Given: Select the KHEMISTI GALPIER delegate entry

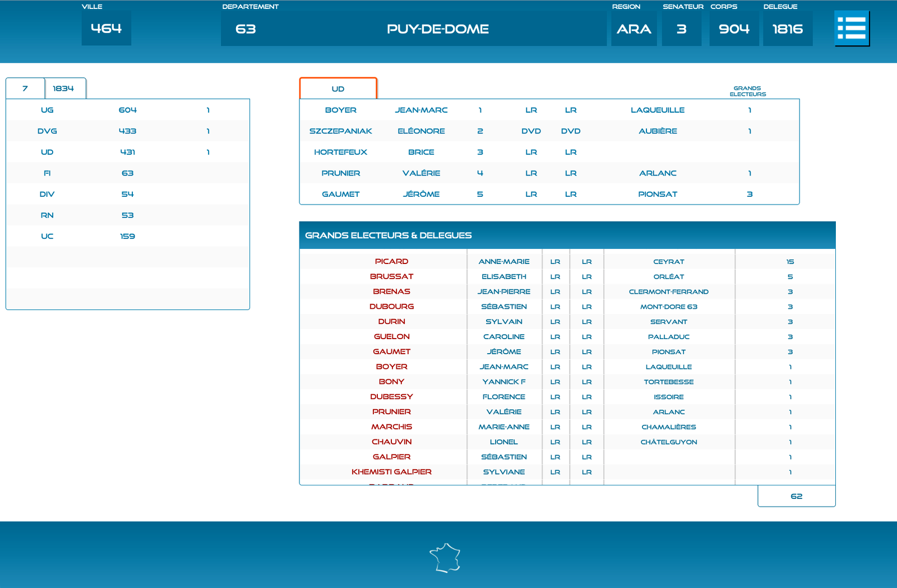Looking at the screenshot, I should (x=391, y=472).
